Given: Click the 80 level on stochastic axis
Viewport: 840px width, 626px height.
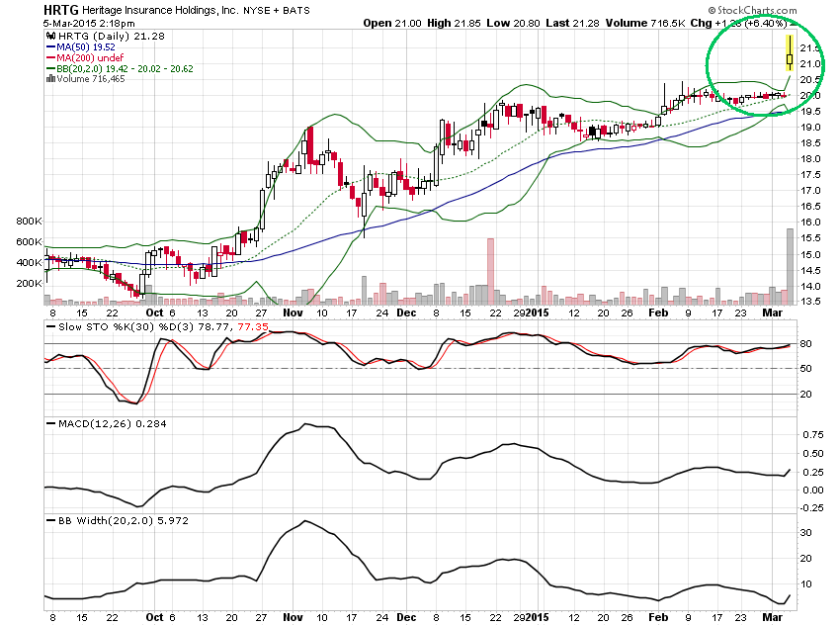Looking at the screenshot, I should click(x=805, y=343).
